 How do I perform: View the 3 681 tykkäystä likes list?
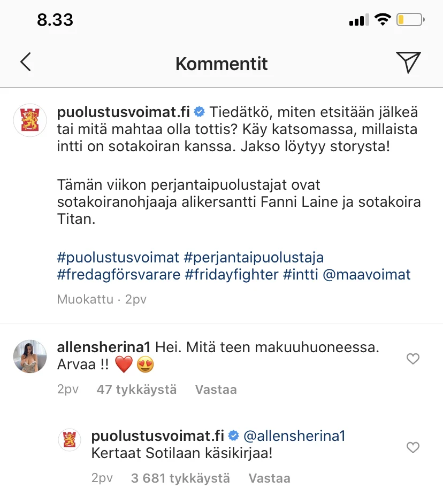[x=180, y=478]
